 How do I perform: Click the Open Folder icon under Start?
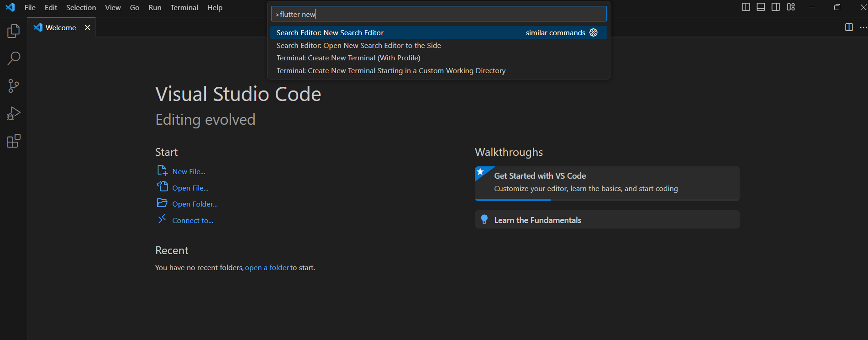[162, 203]
